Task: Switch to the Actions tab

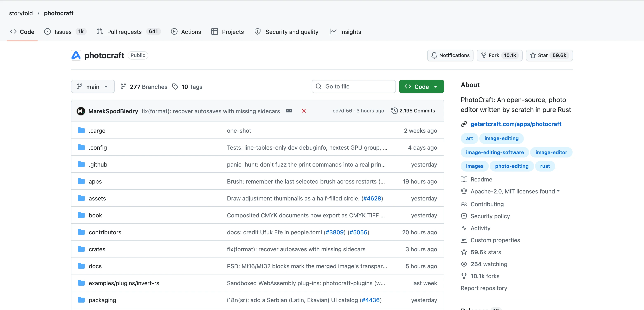Action: pos(186,32)
